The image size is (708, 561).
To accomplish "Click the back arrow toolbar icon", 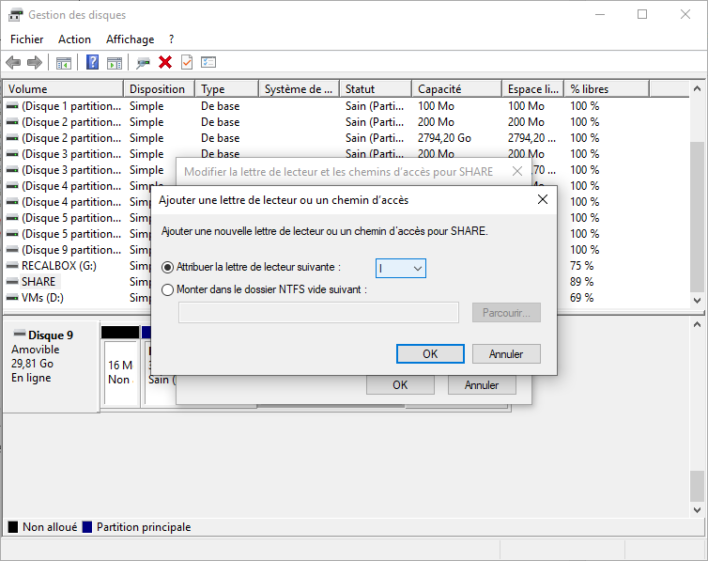I will point(13,63).
